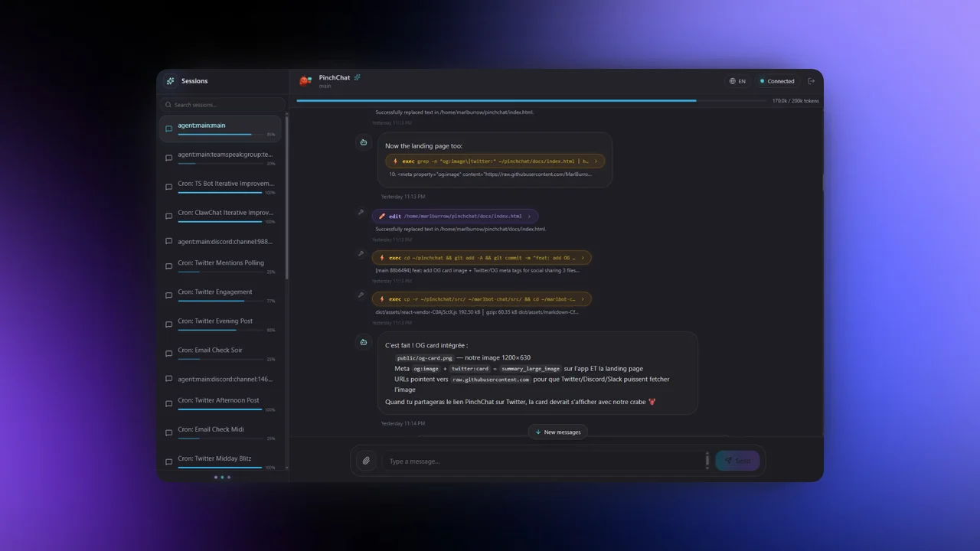The height and width of the screenshot is (551, 980).
Task: Open the Cron: Twitter Afternoon Post session
Action: pyautogui.click(x=220, y=403)
